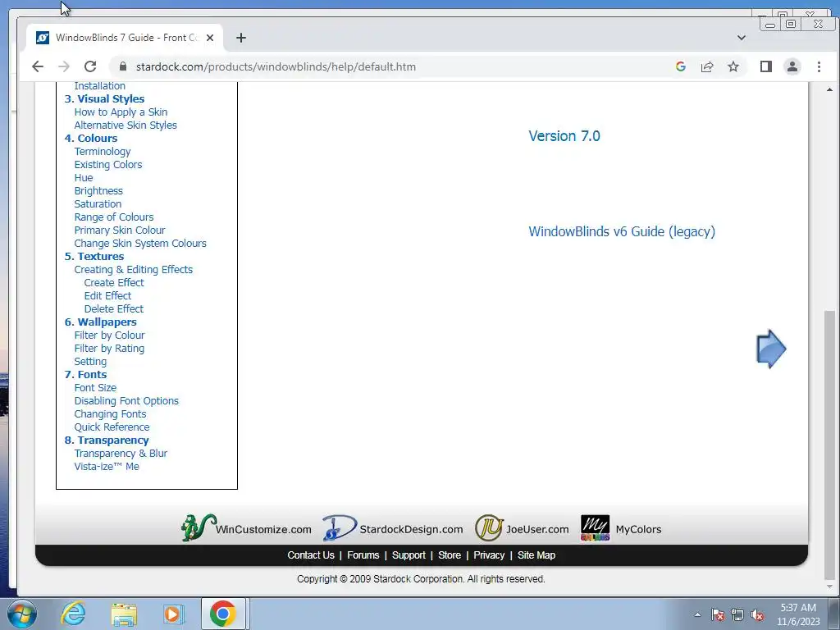Select the WindowBlinds 7 Guide tab
Viewport: 840px width, 630px height.
[125, 38]
